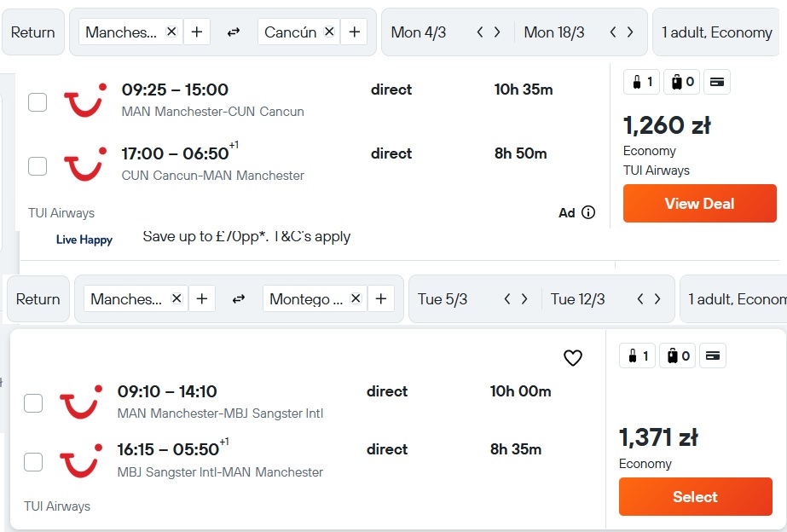The height and width of the screenshot is (532, 787).
Task: Add another origin next to Manchester in the top search
Action: pyautogui.click(x=197, y=32)
